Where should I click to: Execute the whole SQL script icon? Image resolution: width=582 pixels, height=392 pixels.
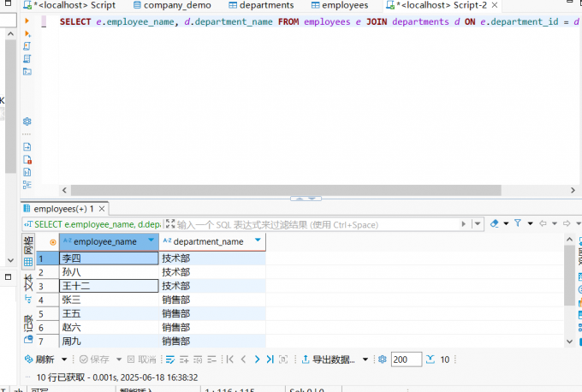pyautogui.click(x=27, y=46)
